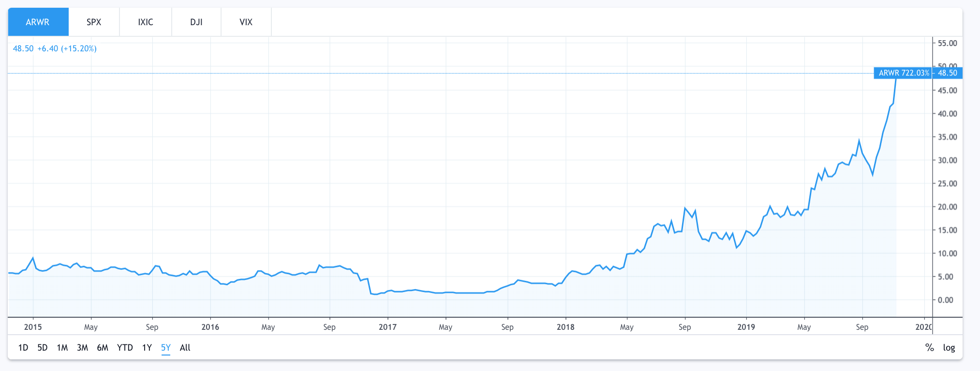
Task: Switch to the DJI tab
Action: point(196,22)
